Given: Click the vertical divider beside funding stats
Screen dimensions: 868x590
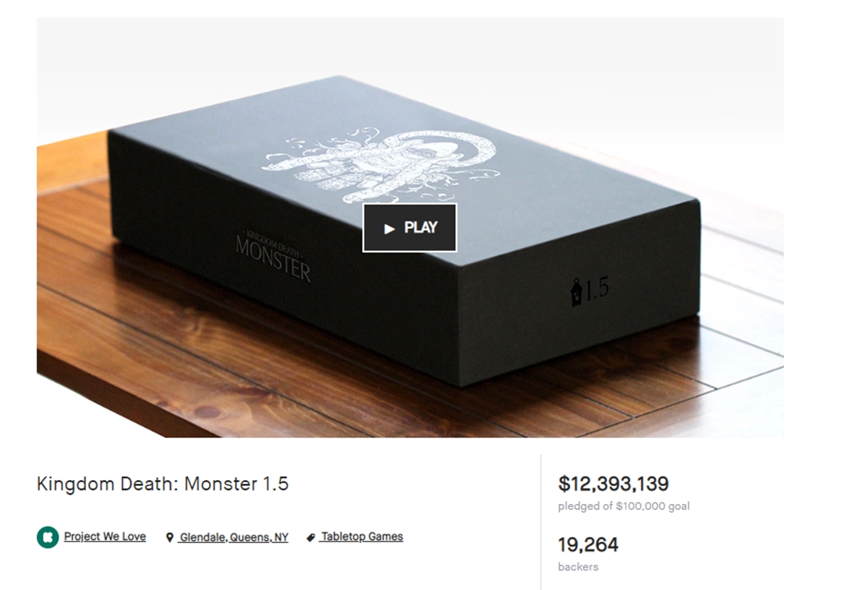Looking at the screenshot, I should coord(541,522).
